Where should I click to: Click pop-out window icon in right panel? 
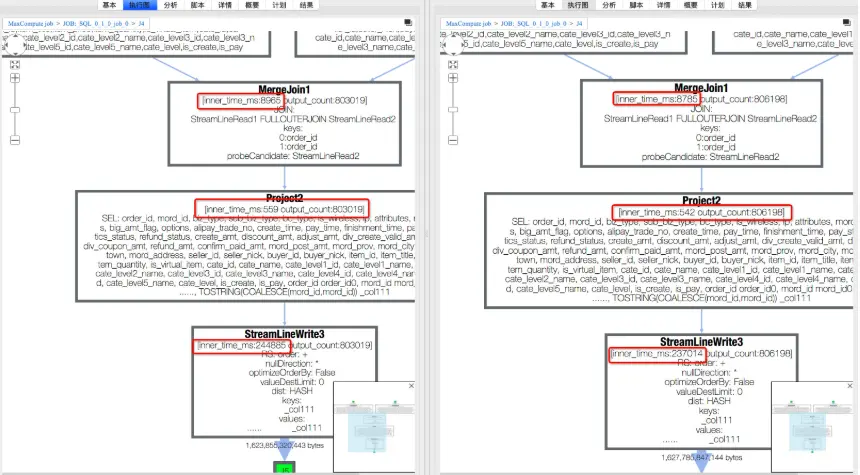pyautogui.click(x=846, y=22)
